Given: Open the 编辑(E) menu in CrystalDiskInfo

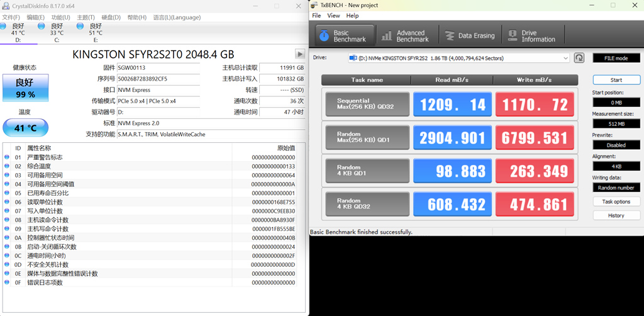Looking at the screenshot, I should pos(35,17).
